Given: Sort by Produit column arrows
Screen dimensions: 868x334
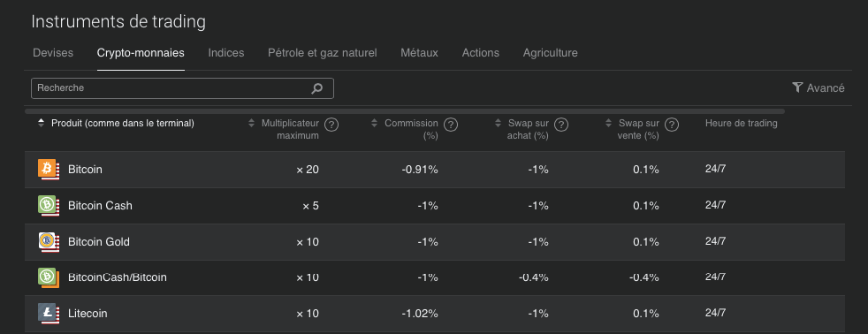Looking at the screenshot, I should click(x=41, y=124).
